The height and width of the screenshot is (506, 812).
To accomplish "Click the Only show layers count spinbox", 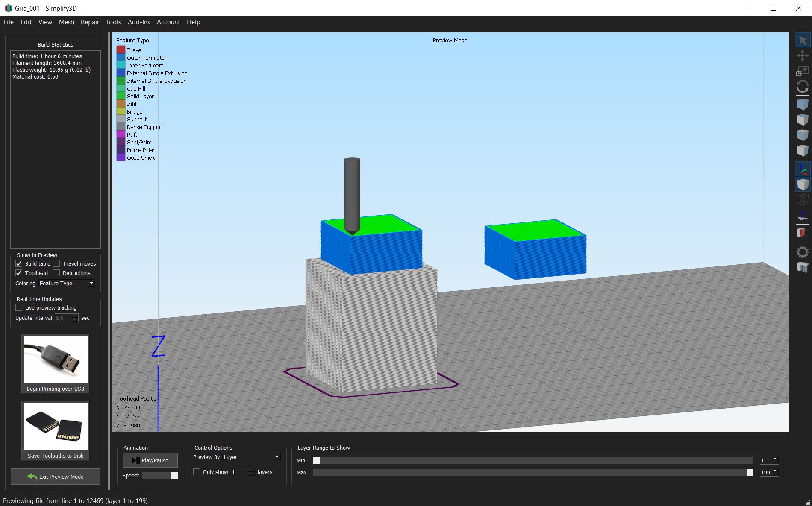I will [243, 472].
